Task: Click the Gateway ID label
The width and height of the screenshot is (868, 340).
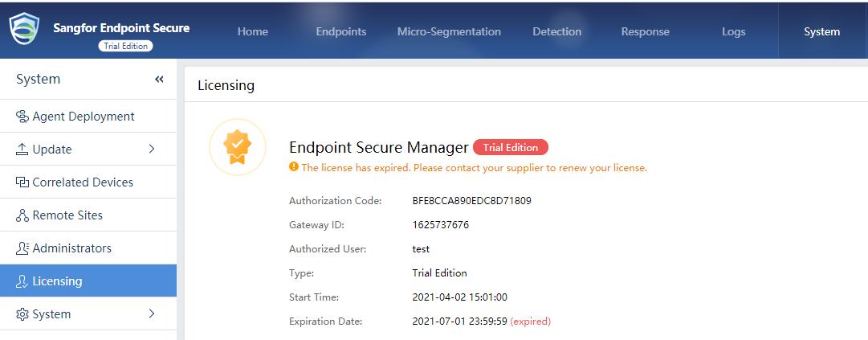Action: (316, 225)
